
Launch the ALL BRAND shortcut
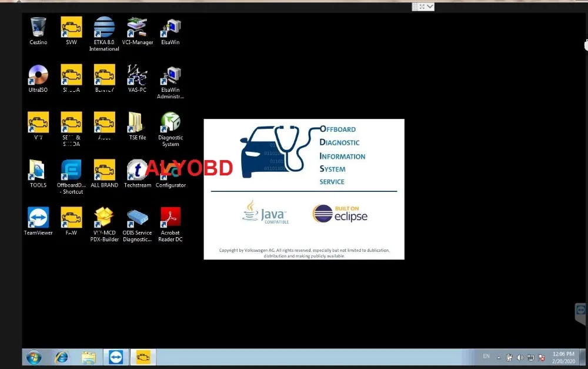click(x=104, y=174)
